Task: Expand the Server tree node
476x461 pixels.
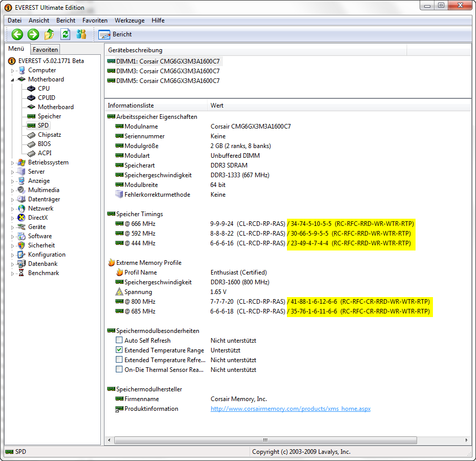Action: click(x=12, y=172)
